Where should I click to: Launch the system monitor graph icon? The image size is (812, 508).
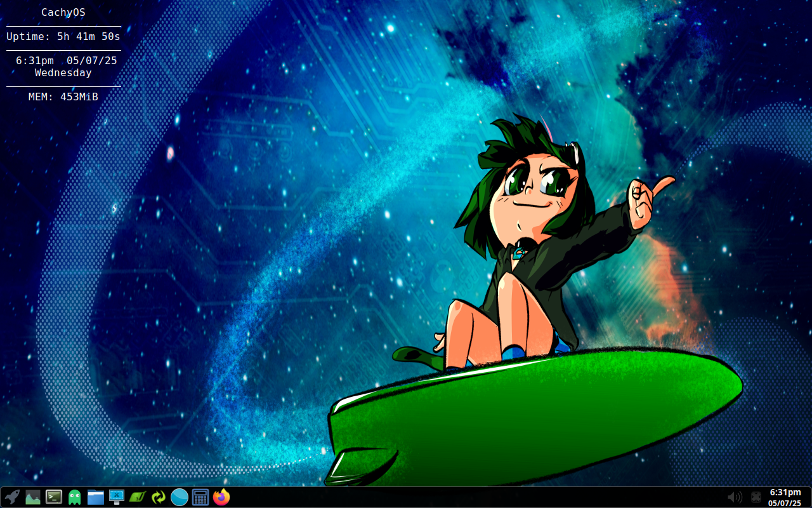(x=33, y=497)
